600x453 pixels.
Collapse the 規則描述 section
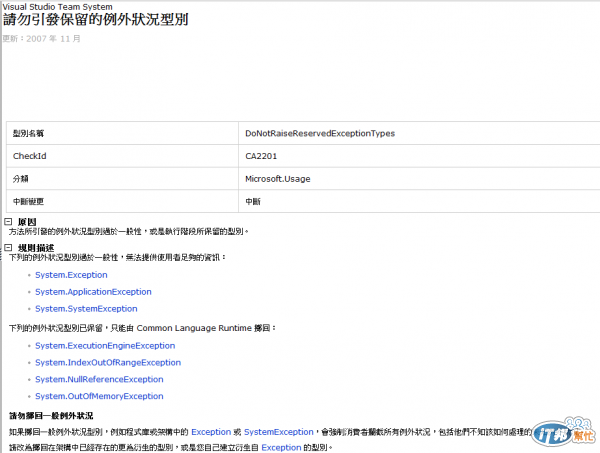[8, 248]
